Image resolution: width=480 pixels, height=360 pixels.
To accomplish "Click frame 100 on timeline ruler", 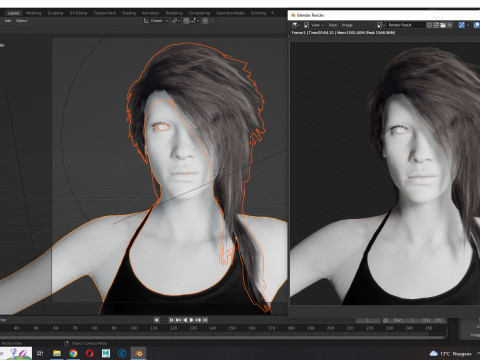I will (x=134, y=328).
